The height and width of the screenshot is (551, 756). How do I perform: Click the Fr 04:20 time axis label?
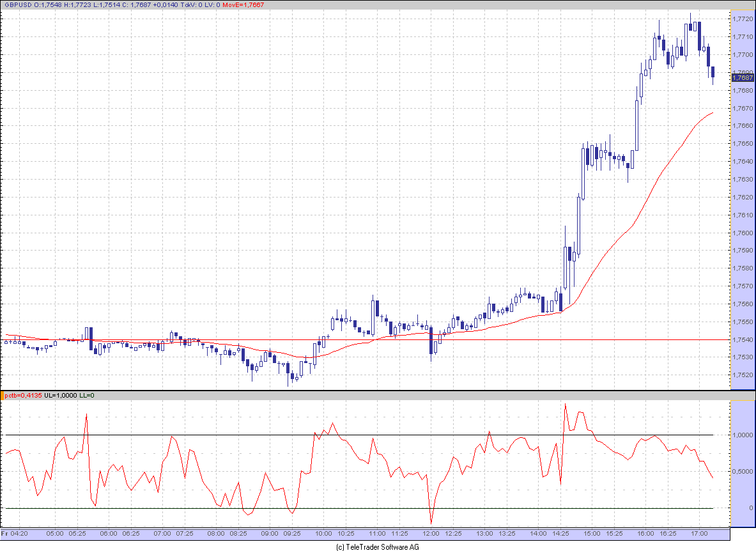15,533
